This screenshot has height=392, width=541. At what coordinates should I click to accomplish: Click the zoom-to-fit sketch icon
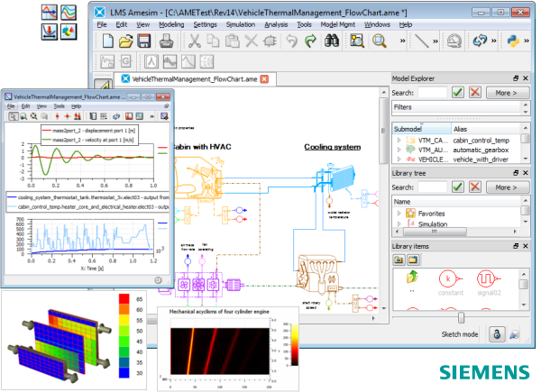357,41
